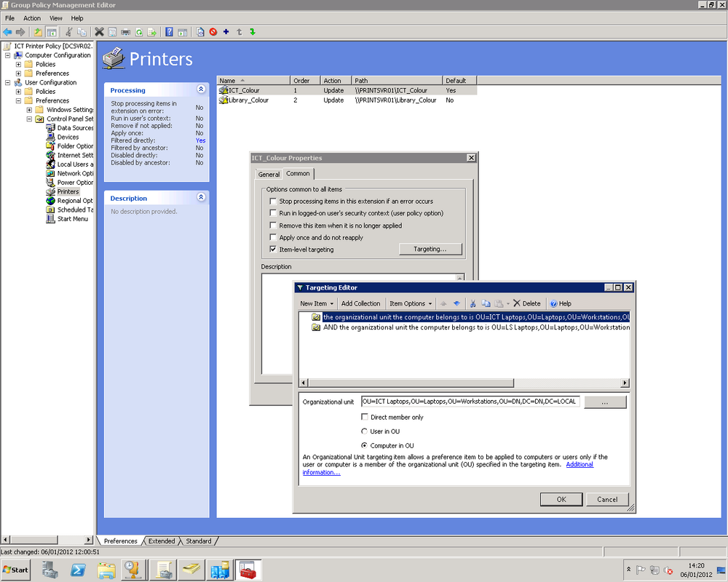
Task: Select the LS Laptops targeting item
Action: click(x=470, y=327)
